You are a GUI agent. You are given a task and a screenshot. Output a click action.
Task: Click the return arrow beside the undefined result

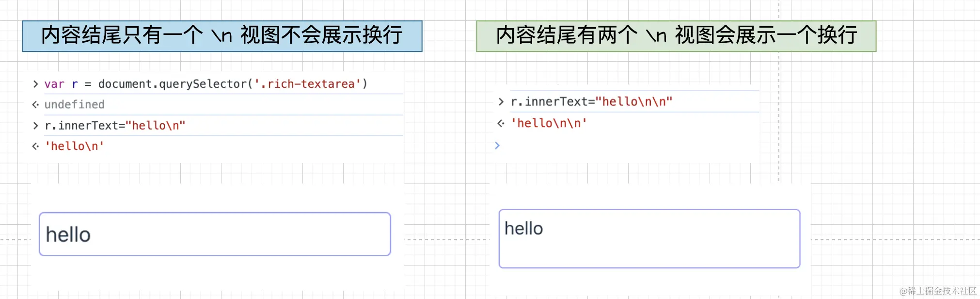tap(34, 104)
